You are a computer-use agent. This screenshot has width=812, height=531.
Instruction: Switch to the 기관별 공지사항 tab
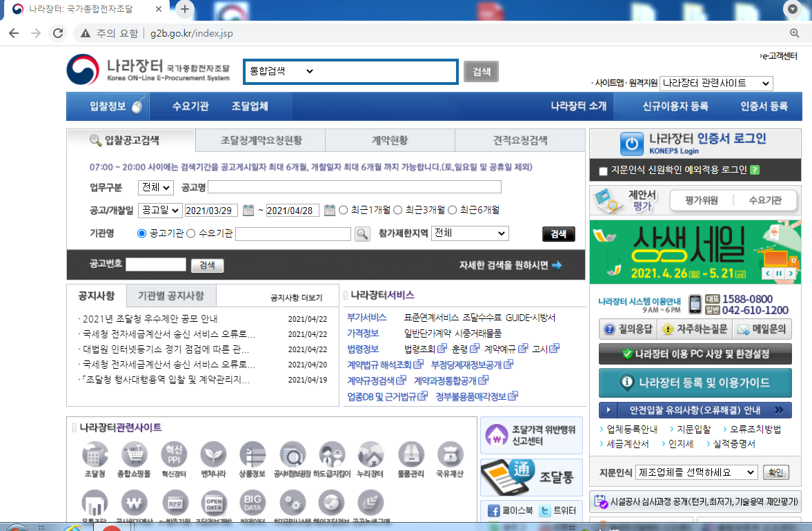tap(171, 296)
